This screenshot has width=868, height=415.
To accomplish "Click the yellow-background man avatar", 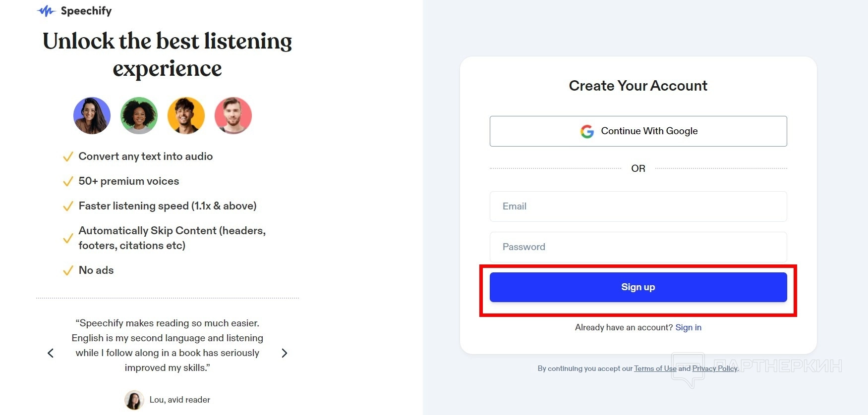I will point(186,116).
